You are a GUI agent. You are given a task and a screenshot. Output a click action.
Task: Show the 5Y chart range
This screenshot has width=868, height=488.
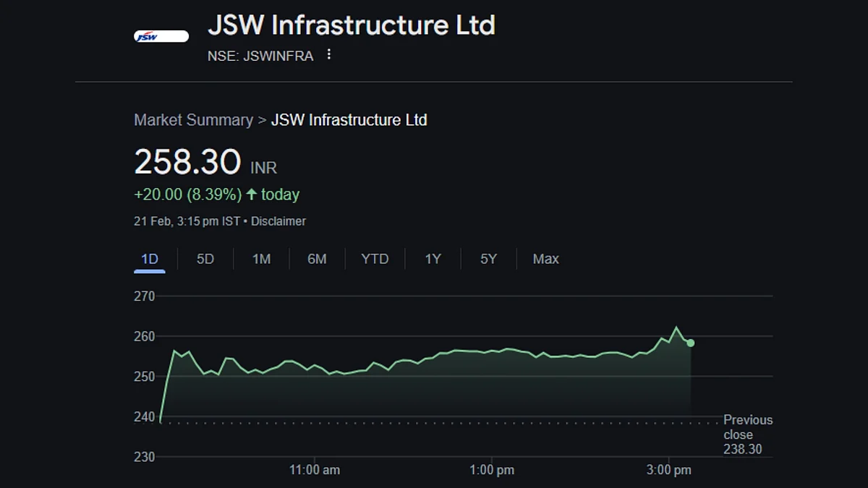click(488, 259)
